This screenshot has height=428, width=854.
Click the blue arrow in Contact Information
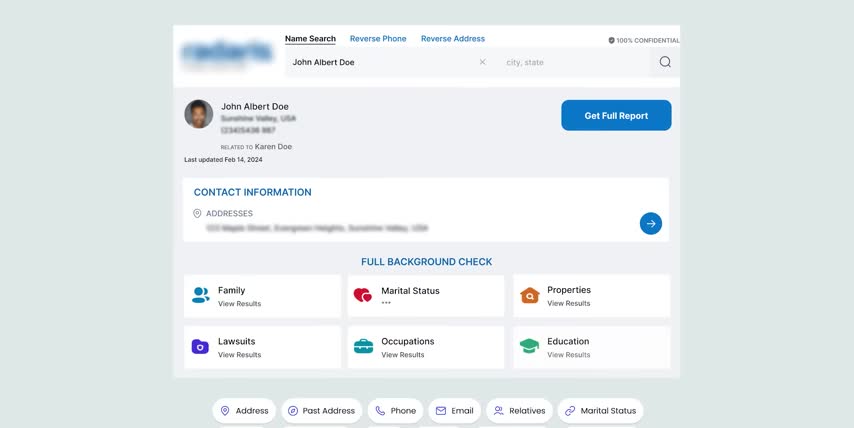pos(650,224)
